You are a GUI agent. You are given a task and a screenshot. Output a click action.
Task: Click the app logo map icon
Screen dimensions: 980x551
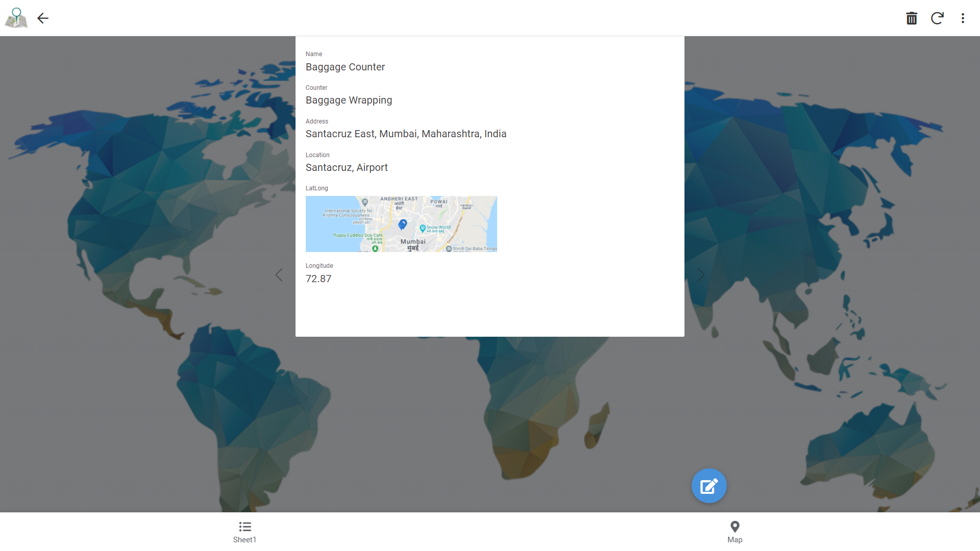click(x=16, y=18)
